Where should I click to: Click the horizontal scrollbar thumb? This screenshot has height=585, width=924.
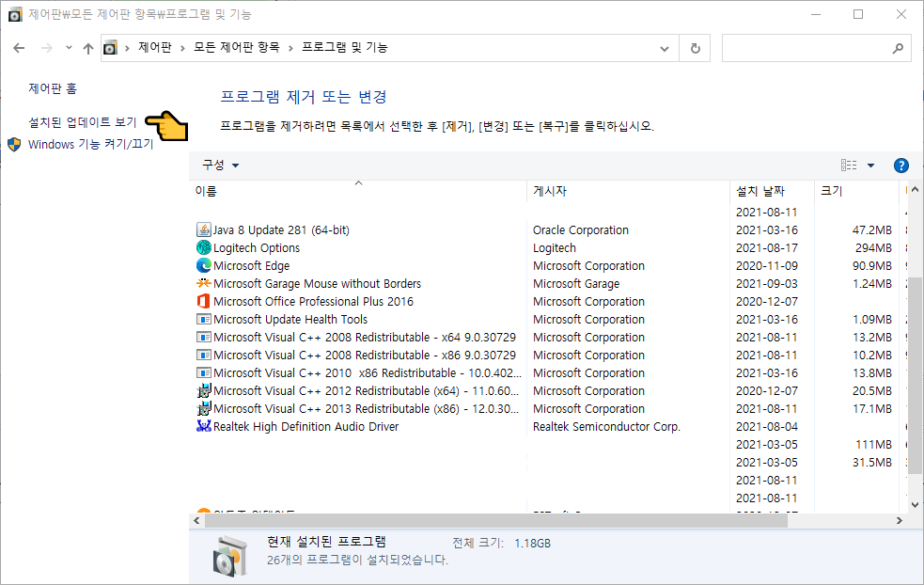coord(495,521)
